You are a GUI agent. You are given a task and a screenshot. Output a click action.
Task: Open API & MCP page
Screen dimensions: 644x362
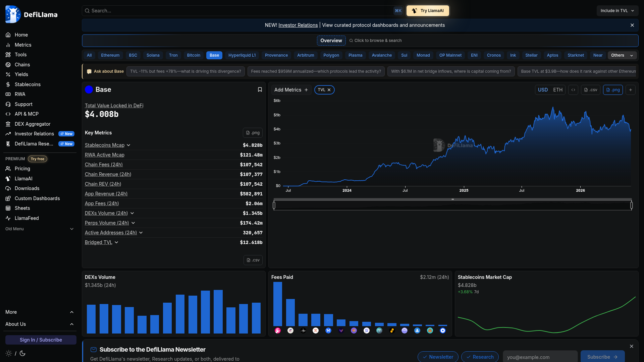click(x=26, y=114)
